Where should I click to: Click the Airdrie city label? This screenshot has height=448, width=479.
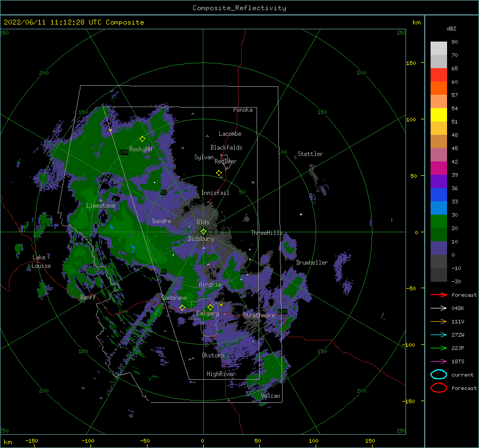210,284
